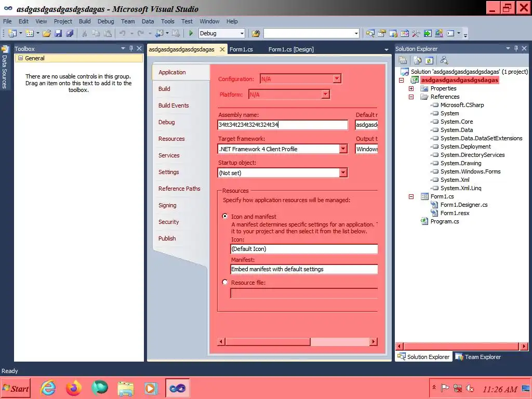Click the Start Page green arrow icon
Image resolution: width=532 pixels, height=399 pixels.
pos(428,33)
